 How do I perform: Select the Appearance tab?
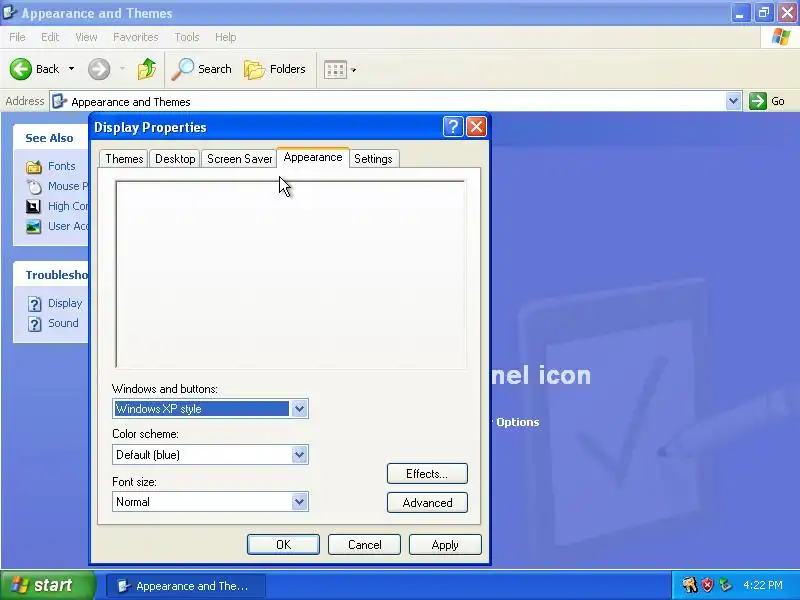click(313, 157)
